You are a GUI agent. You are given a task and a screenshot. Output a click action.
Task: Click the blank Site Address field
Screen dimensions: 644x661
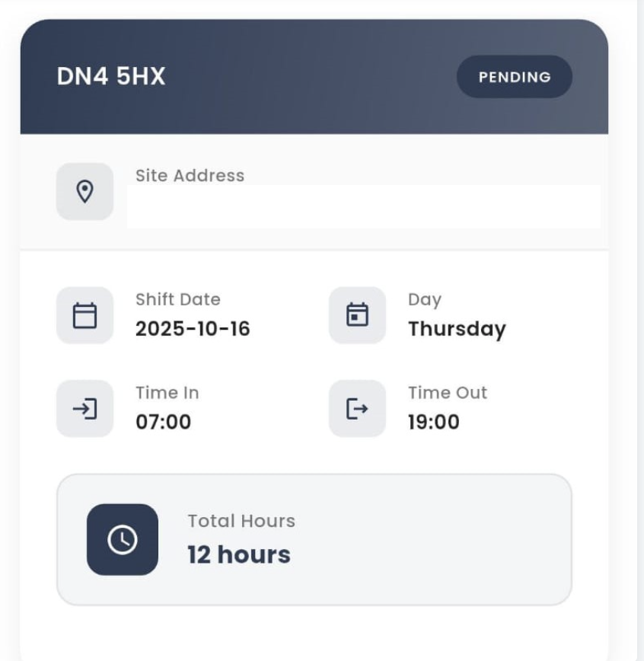pyautogui.click(x=363, y=207)
